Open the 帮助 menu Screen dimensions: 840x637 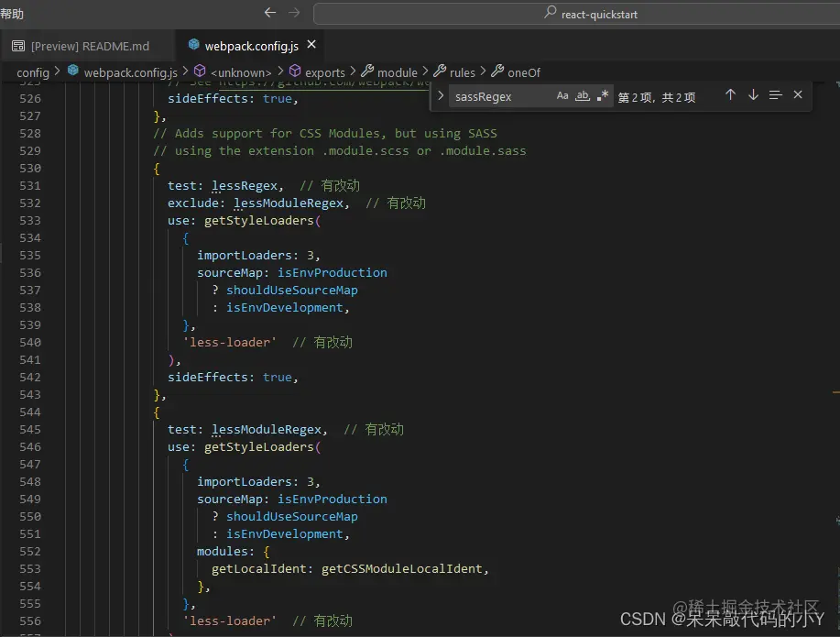(12, 14)
